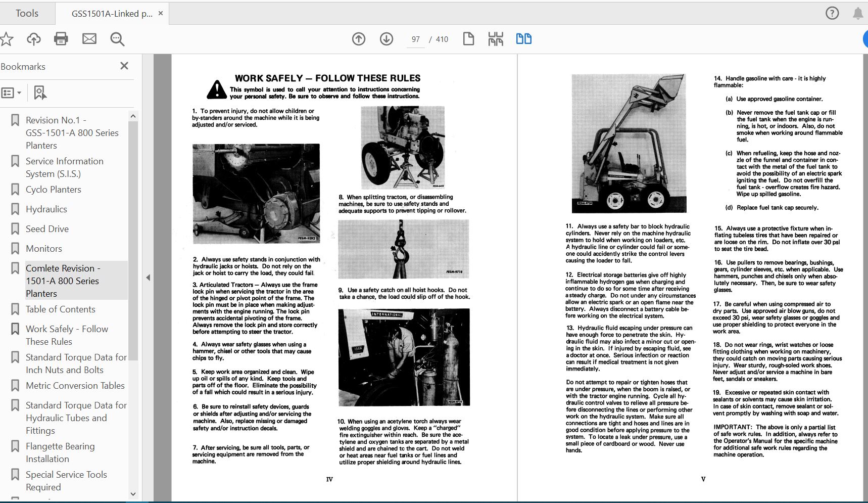Click the envelope email icon
This screenshot has width=868, height=503.
(89, 39)
